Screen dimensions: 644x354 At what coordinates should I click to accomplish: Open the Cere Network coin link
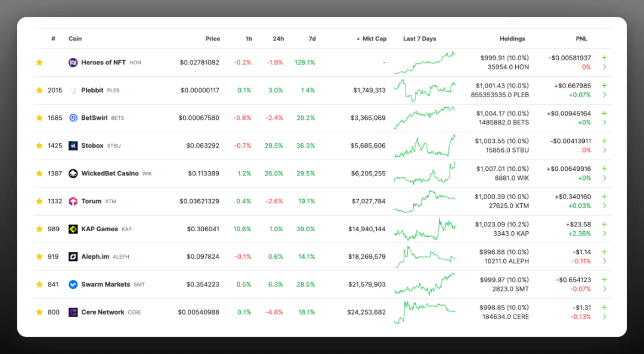[103, 312]
